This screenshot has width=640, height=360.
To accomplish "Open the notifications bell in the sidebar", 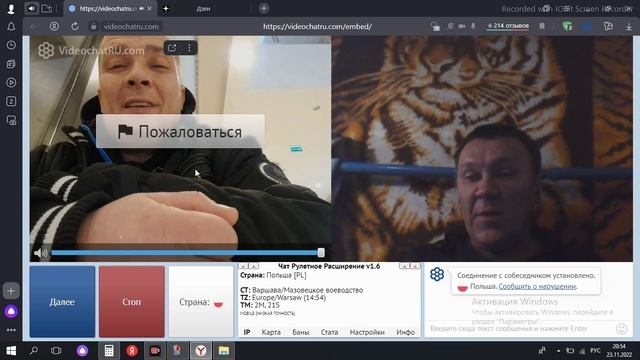I will 11,27.
